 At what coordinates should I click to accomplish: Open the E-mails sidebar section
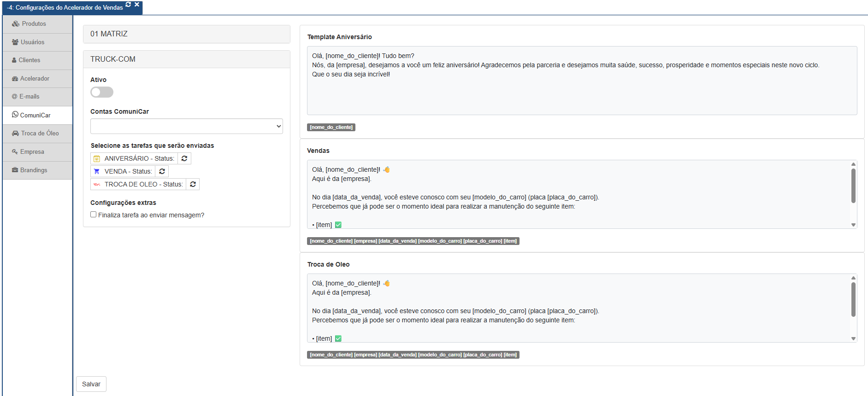click(37, 97)
